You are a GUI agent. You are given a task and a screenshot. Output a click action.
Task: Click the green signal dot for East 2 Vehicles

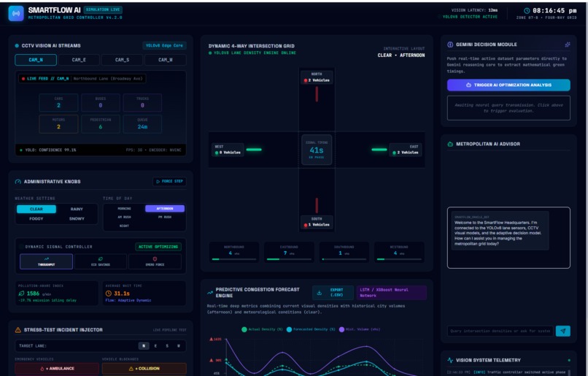tap(394, 153)
